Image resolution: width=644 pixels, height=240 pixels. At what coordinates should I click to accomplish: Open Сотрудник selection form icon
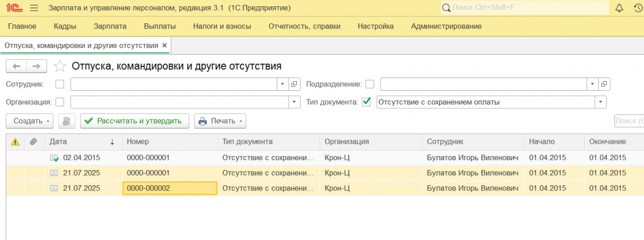[294, 84]
